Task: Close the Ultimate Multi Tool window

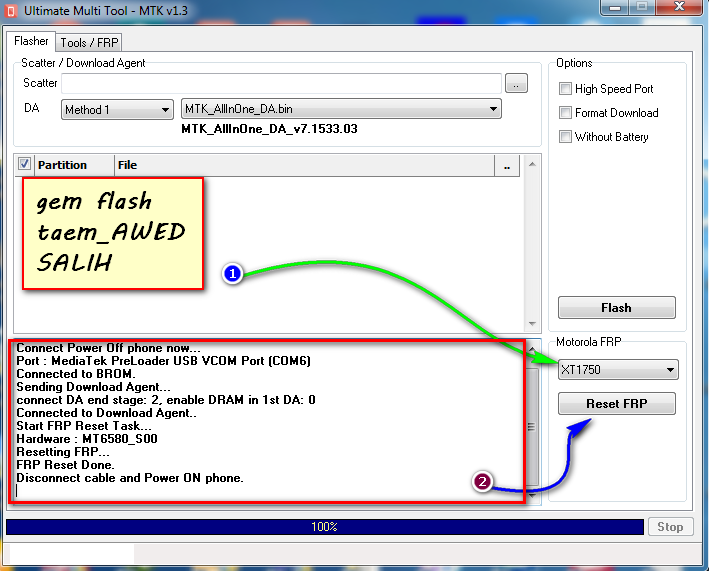Action: (x=680, y=8)
